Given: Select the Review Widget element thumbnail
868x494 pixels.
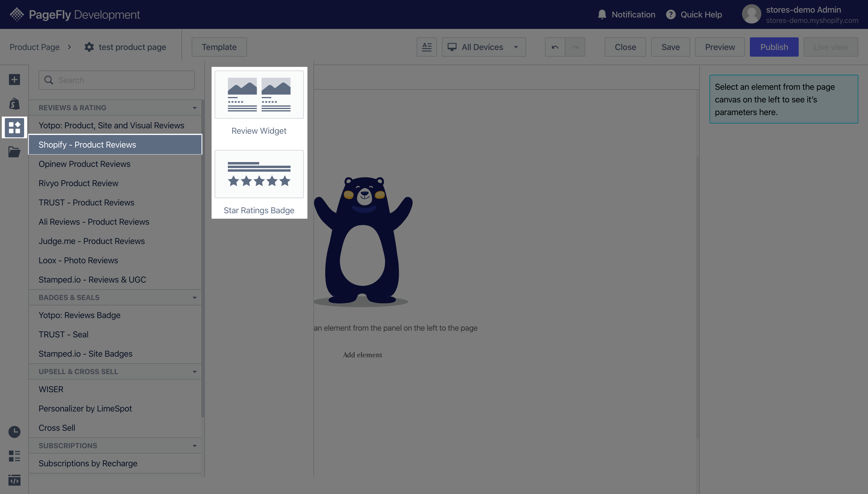Looking at the screenshot, I should (x=259, y=95).
